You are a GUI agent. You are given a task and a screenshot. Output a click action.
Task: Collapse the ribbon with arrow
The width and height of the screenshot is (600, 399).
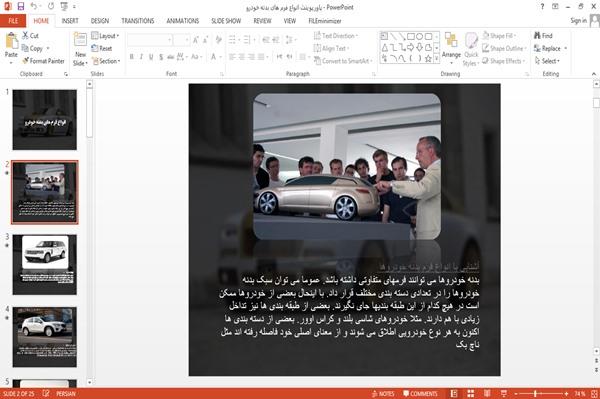(x=594, y=74)
